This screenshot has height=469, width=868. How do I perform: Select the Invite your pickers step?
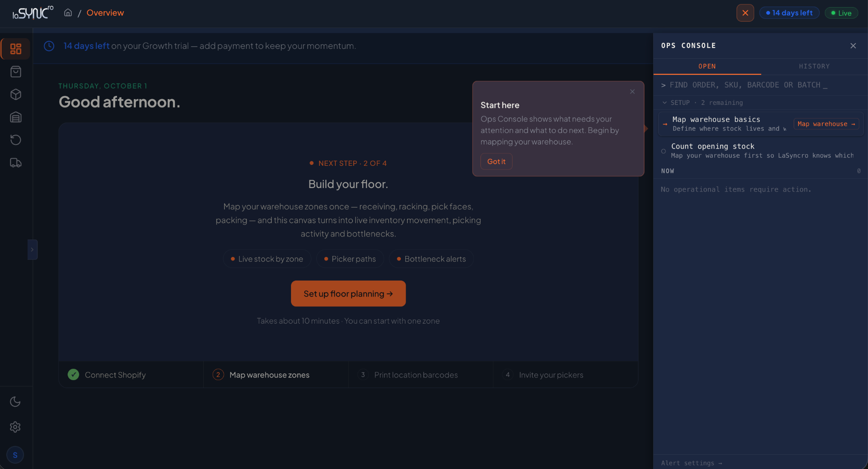[x=565, y=375]
